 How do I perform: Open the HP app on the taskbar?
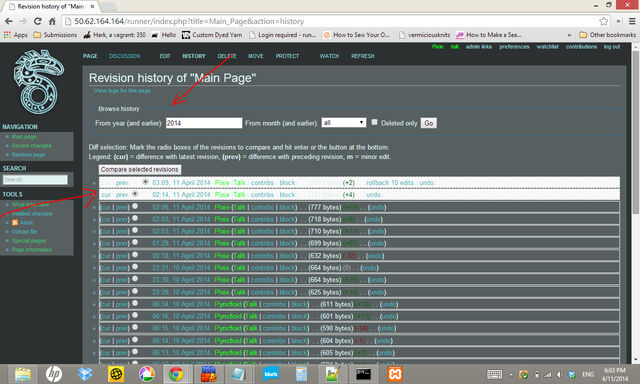click(x=53, y=374)
